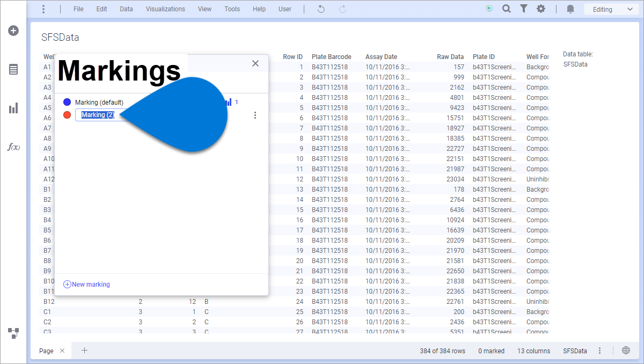Screen dimensions: 644x364
Task: Open the settings gear icon
Action: click(541, 9)
